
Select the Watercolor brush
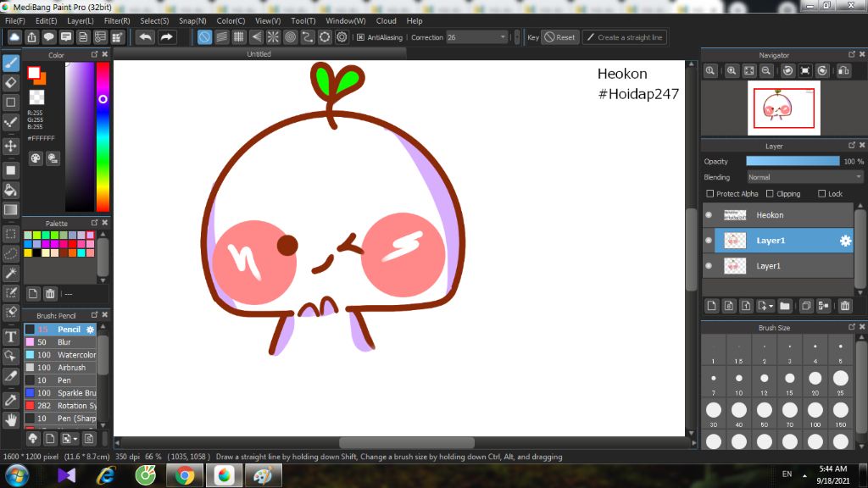[x=60, y=355]
